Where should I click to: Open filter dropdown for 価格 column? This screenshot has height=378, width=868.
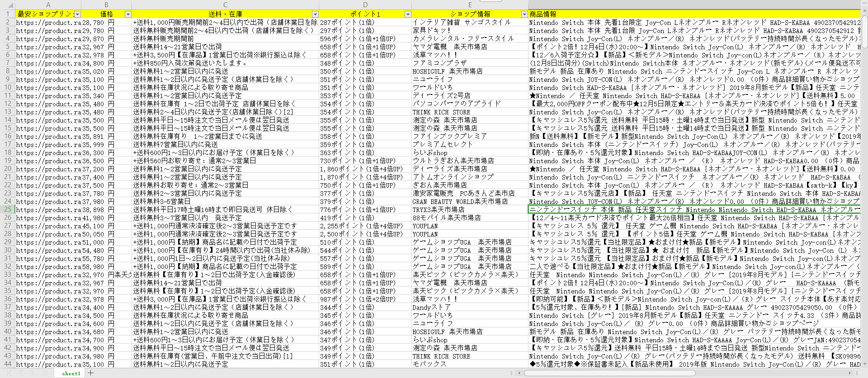[x=128, y=14]
